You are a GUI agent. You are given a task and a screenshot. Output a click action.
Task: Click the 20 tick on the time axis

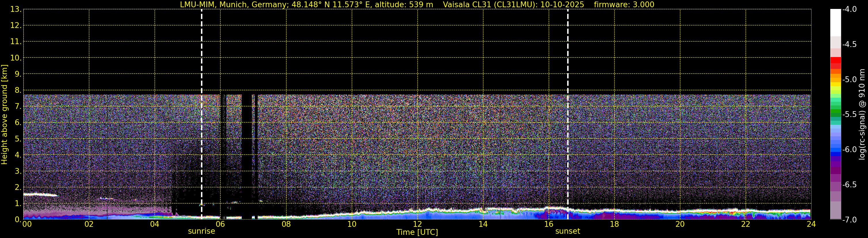coord(680,224)
